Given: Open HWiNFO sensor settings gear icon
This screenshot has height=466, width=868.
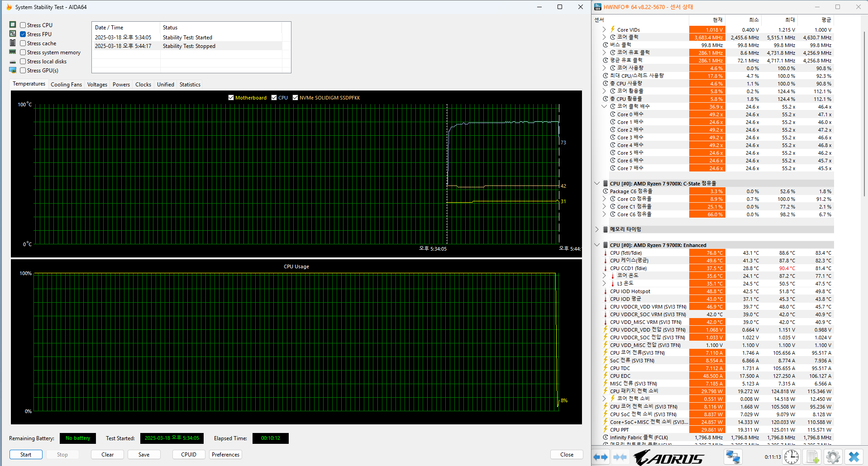Looking at the screenshot, I should tap(833, 457).
